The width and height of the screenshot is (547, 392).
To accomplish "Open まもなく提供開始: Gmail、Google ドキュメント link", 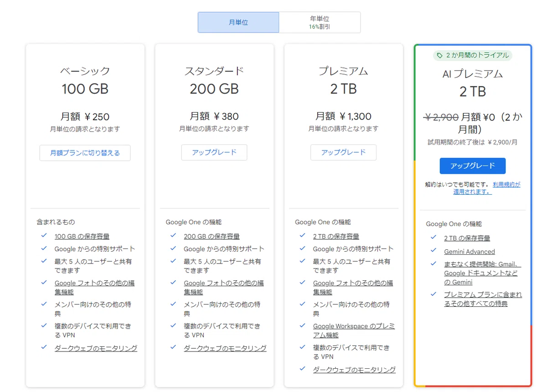I will pos(483,273).
